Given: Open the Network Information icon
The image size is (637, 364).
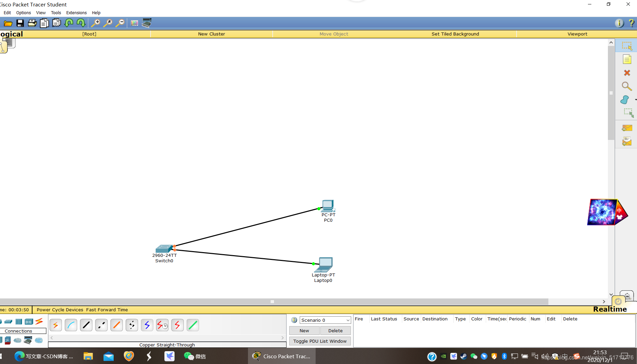Looking at the screenshot, I should (619, 23).
